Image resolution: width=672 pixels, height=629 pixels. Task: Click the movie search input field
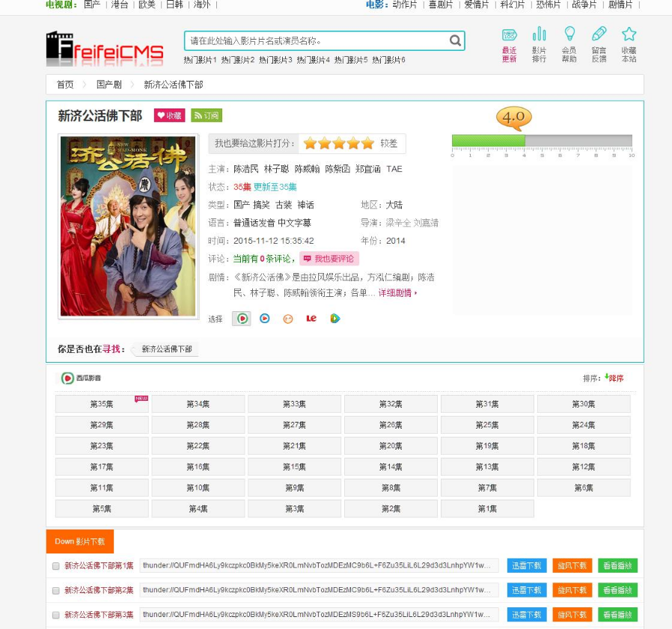tap(317, 40)
